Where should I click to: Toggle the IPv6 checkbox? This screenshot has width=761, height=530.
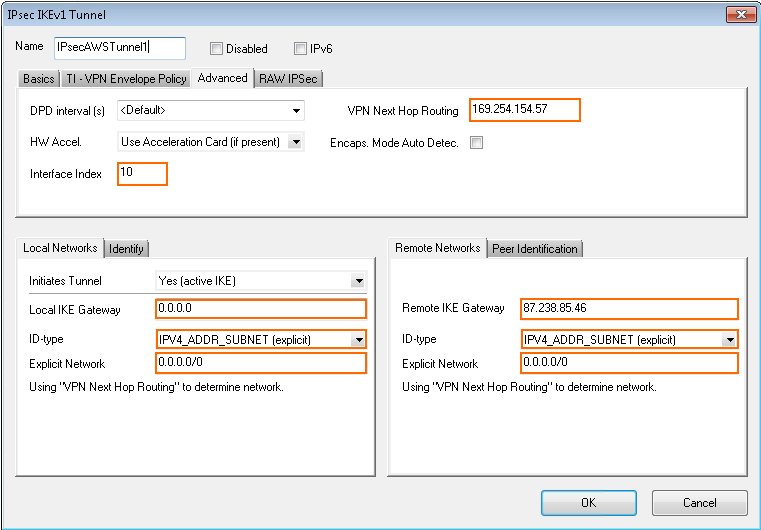click(300, 49)
